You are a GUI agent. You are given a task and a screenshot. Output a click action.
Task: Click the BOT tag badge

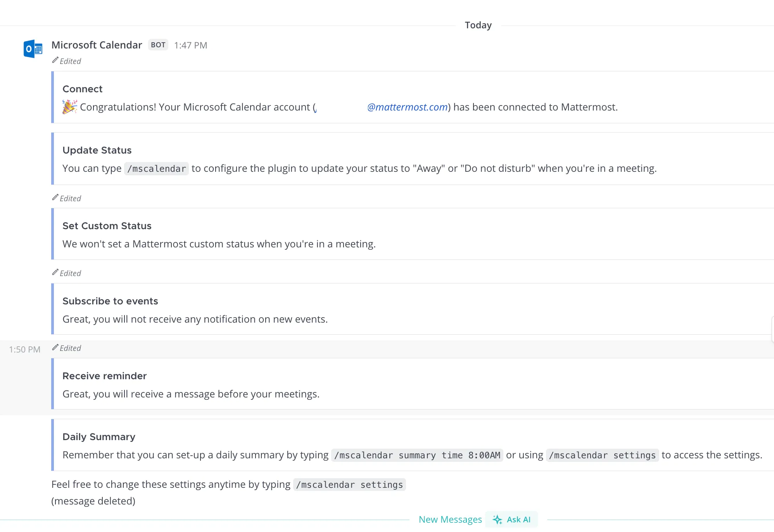pos(158,45)
